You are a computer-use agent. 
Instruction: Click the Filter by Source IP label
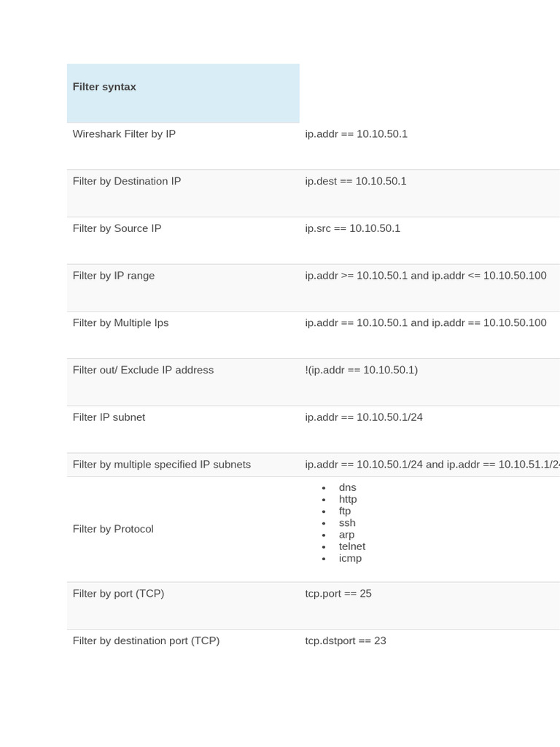coord(117,228)
